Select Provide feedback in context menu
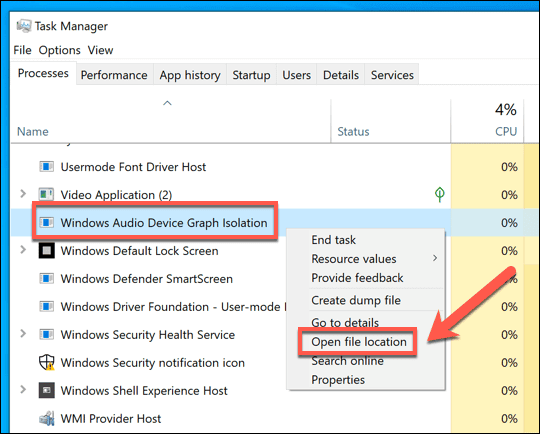Screen dimensions: 540x434 (x=366, y=278)
